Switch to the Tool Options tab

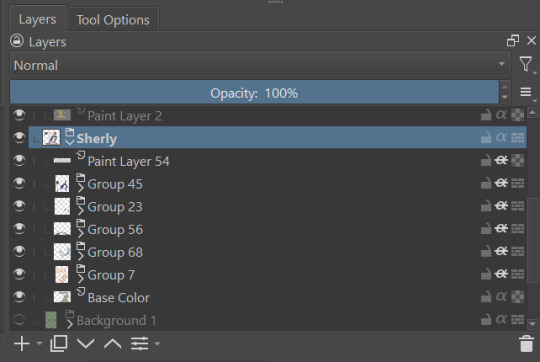[x=113, y=20]
